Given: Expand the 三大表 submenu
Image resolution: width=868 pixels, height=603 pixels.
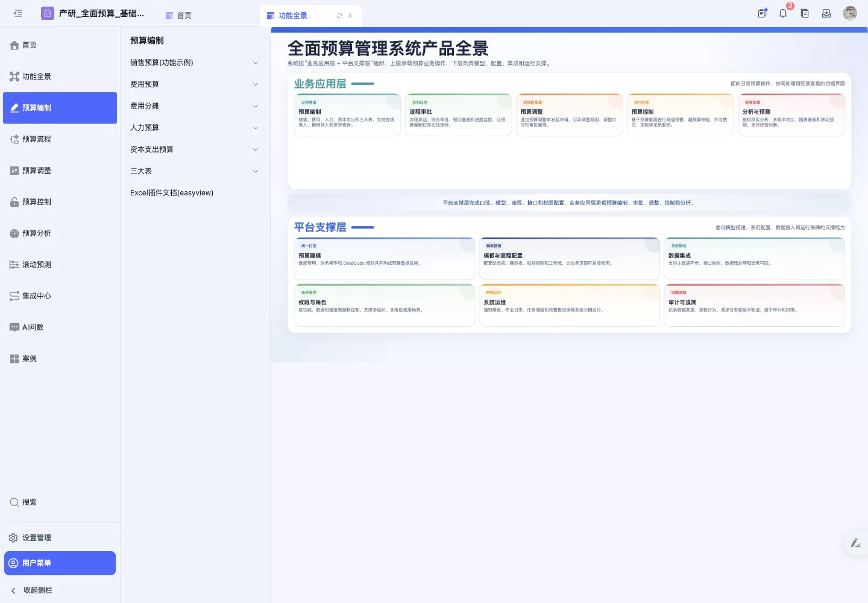Looking at the screenshot, I should [195, 171].
